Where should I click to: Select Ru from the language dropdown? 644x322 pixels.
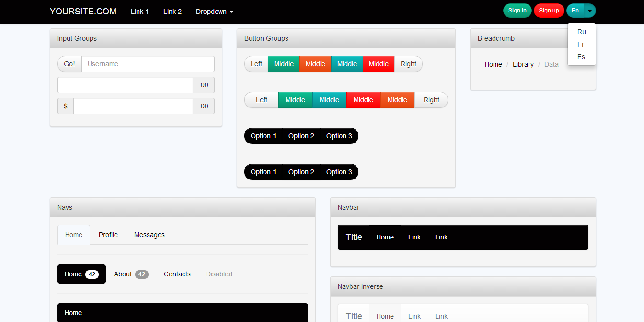click(581, 32)
